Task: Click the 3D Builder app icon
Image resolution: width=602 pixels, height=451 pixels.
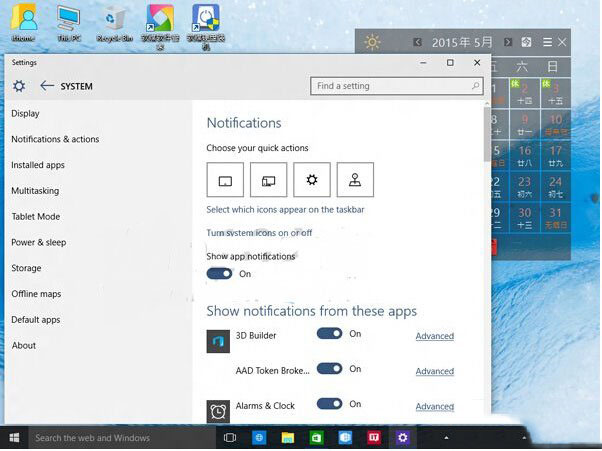Action: click(218, 341)
